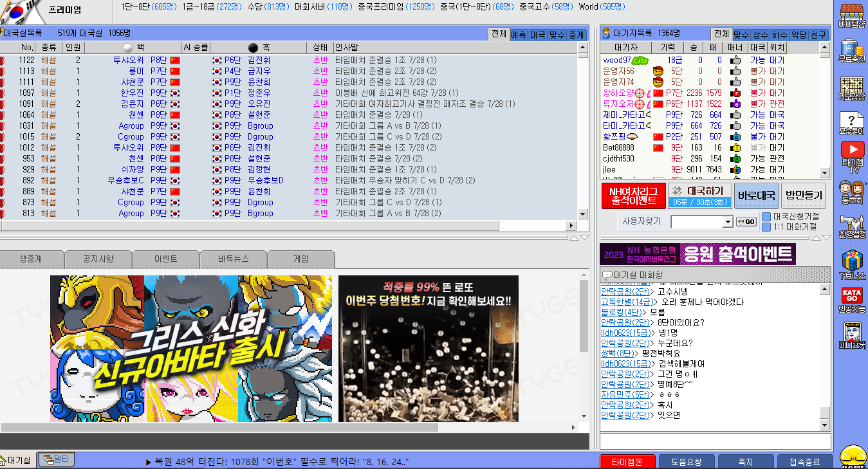Switch to the 바둑뉴스 tab
The width and height of the screenshot is (868, 469).
pos(233,259)
